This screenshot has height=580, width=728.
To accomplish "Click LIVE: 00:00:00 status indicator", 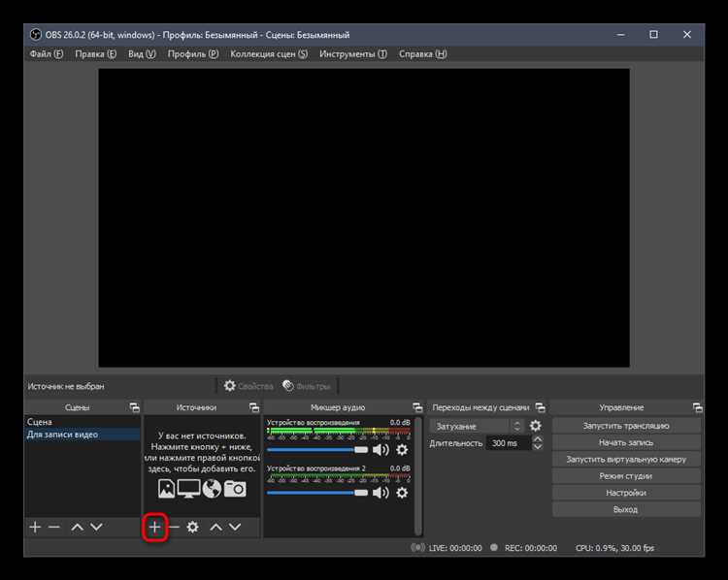I will (447, 548).
